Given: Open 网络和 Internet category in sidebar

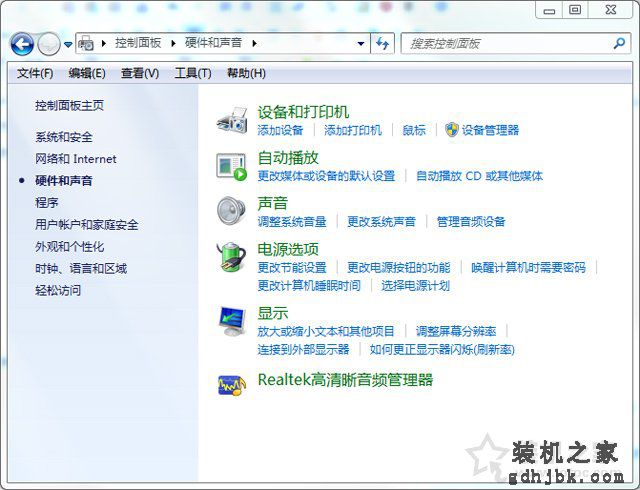Looking at the screenshot, I should click(x=76, y=159).
